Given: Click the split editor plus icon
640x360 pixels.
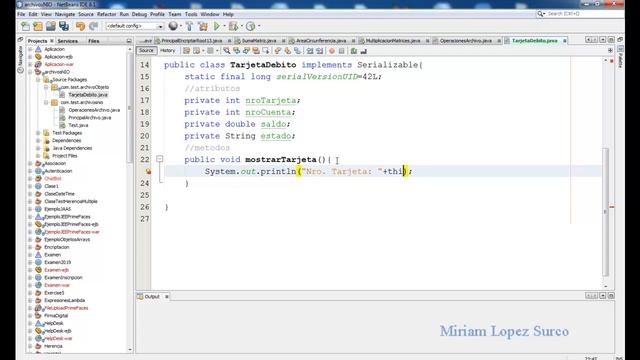Looking at the screenshot, I should (x=610, y=51).
